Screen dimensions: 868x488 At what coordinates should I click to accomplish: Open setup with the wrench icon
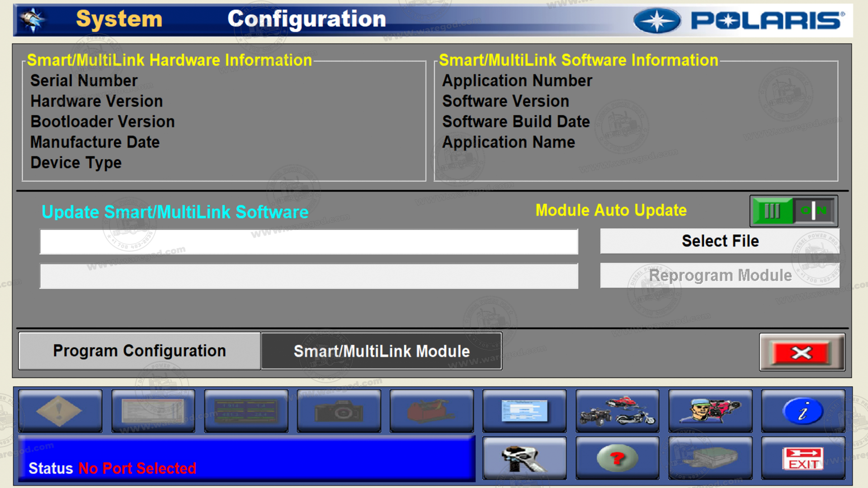pyautogui.click(x=524, y=458)
